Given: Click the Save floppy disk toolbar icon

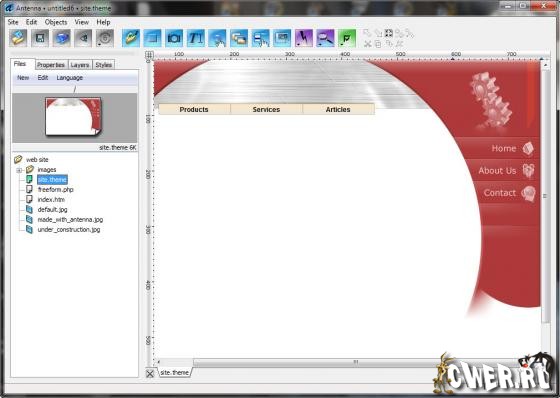Looking at the screenshot, I should (40, 38).
